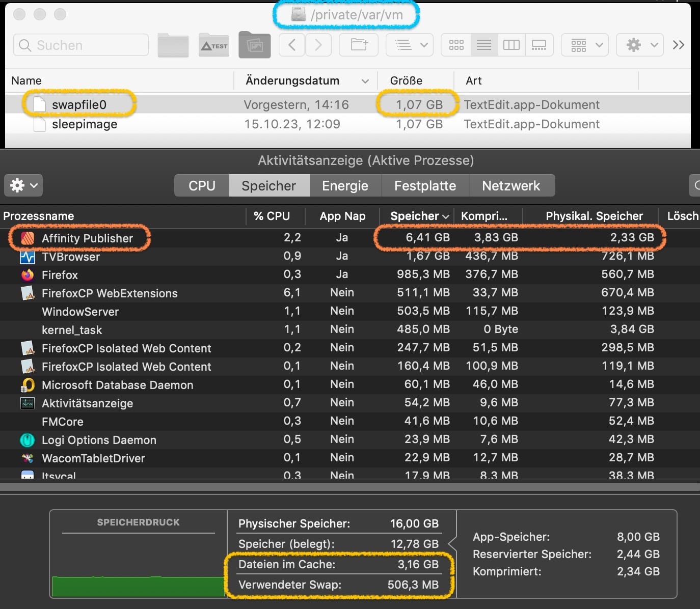Sort processes by Physikal. Speicher column

594,216
